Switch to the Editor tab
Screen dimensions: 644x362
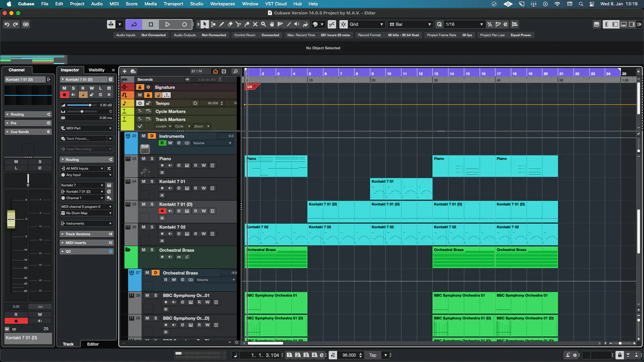pyautogui.click(x=93, y=344)
